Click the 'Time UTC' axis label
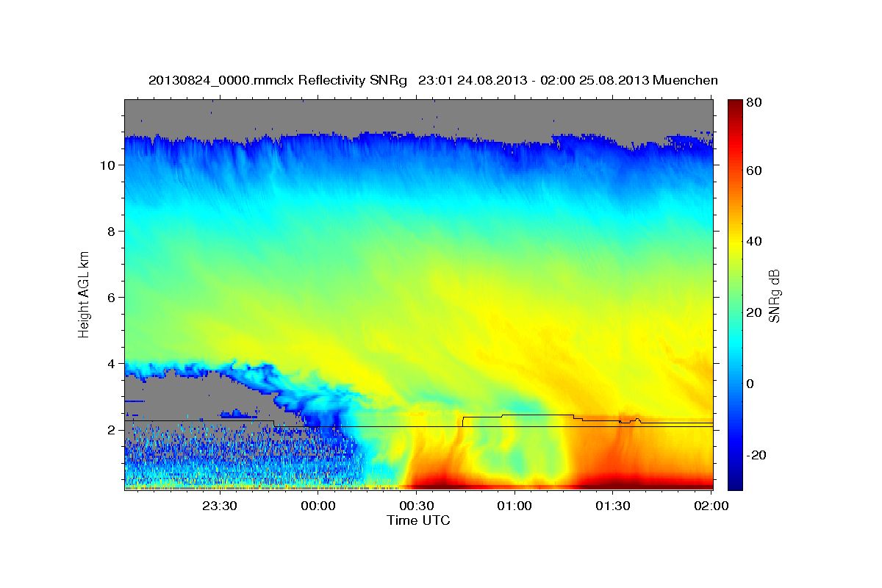 pos(418,520)
